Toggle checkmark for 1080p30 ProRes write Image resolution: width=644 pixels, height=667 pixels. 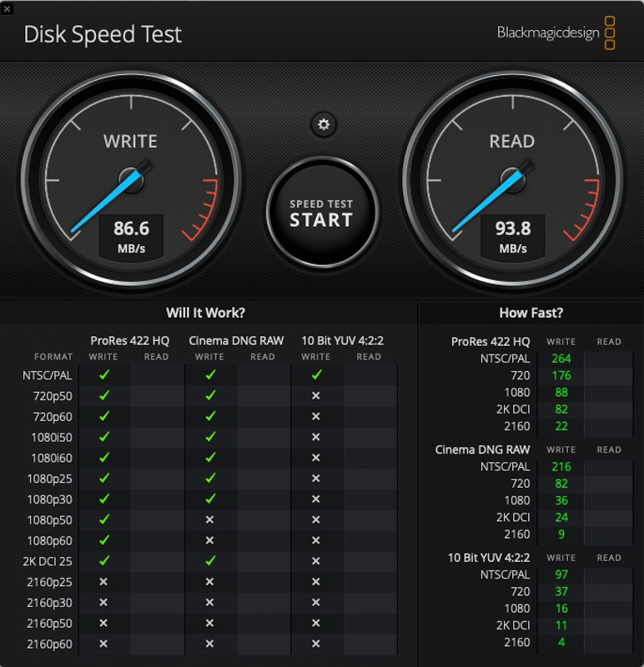tap(103, 499)
